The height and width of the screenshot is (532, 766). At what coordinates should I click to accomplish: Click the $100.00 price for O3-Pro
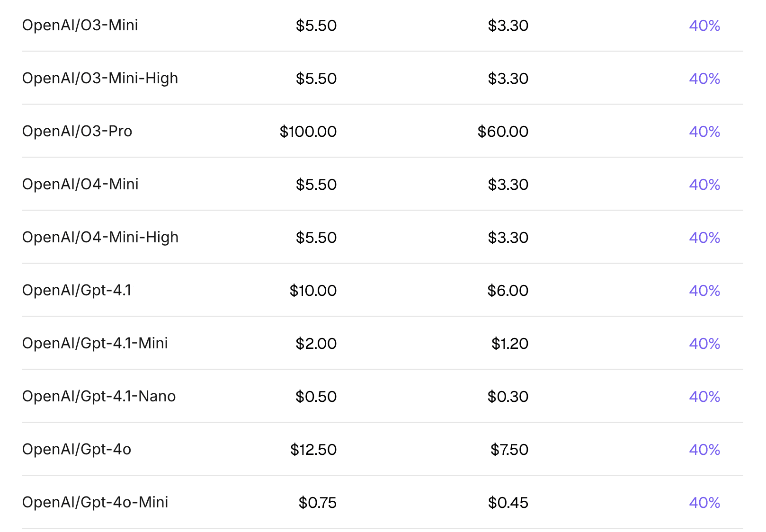click(308, 132)
